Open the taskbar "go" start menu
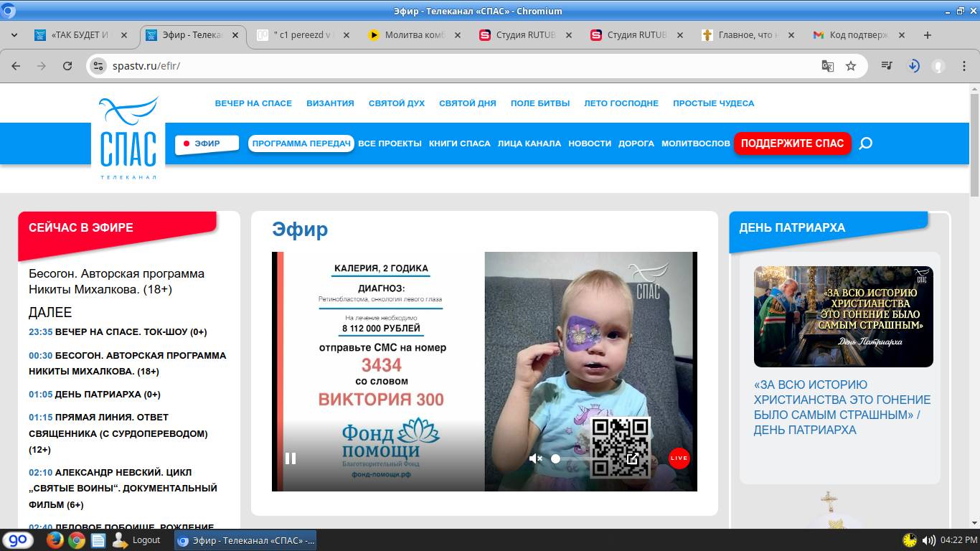 (x=18, y=540)
